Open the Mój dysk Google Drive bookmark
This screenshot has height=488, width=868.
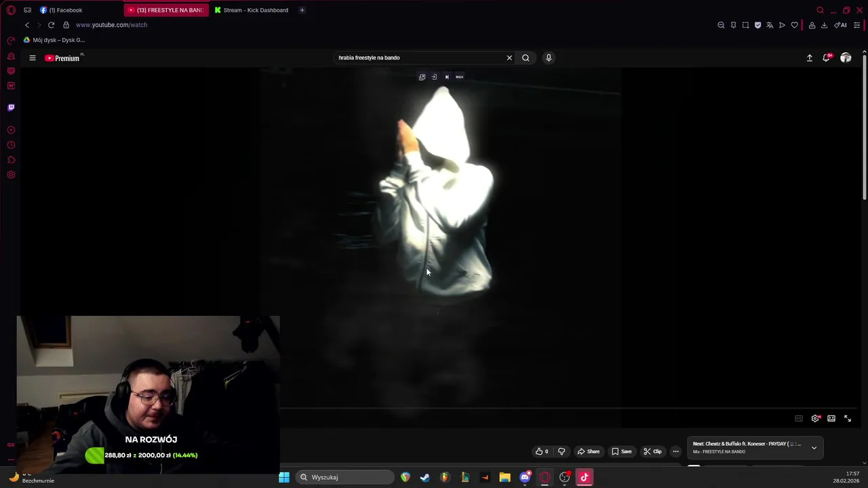(x=54, y=40)
